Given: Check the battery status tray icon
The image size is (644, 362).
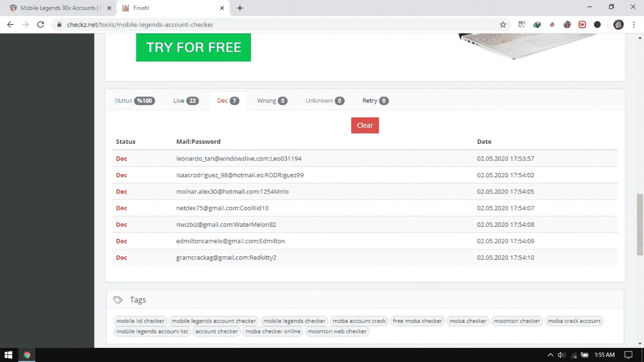Looking at the screenshot, I should (585, 355).
